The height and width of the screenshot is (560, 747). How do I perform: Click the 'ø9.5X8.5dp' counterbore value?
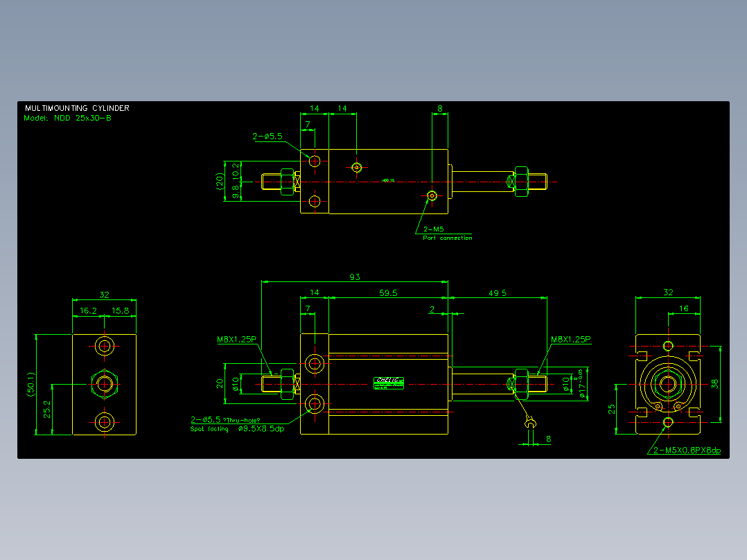coord(261,428)
